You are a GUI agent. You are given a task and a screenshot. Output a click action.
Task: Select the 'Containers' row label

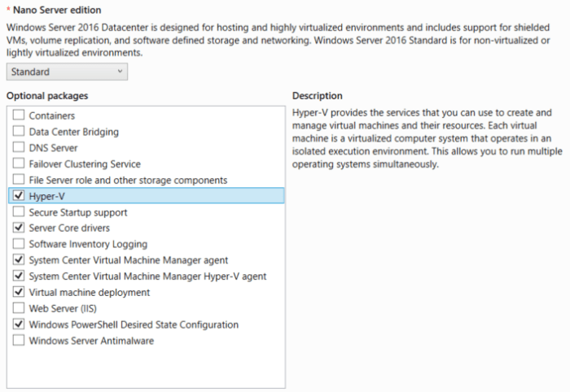click(52, 115)
